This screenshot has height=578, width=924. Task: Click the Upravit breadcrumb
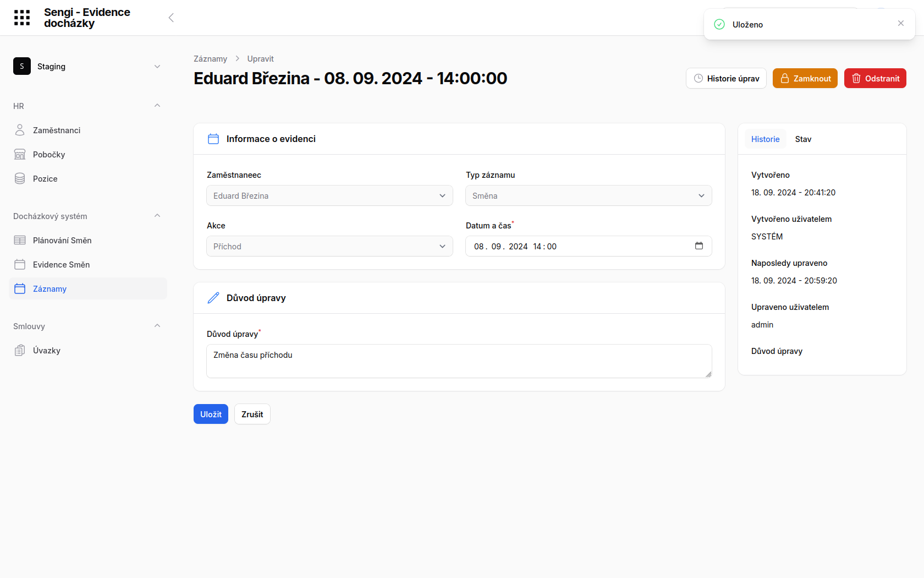pyautogui.click(x=260, y=58)
